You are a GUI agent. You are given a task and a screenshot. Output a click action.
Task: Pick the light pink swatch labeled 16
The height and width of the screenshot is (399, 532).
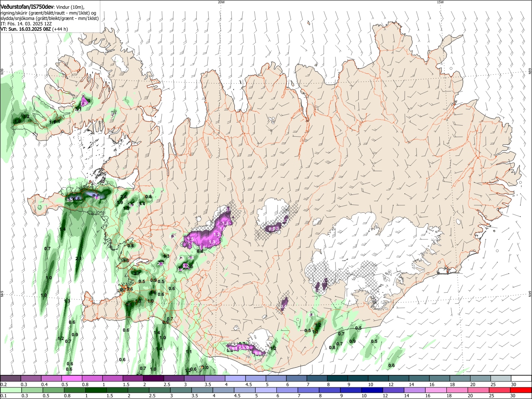pos(436,390)
